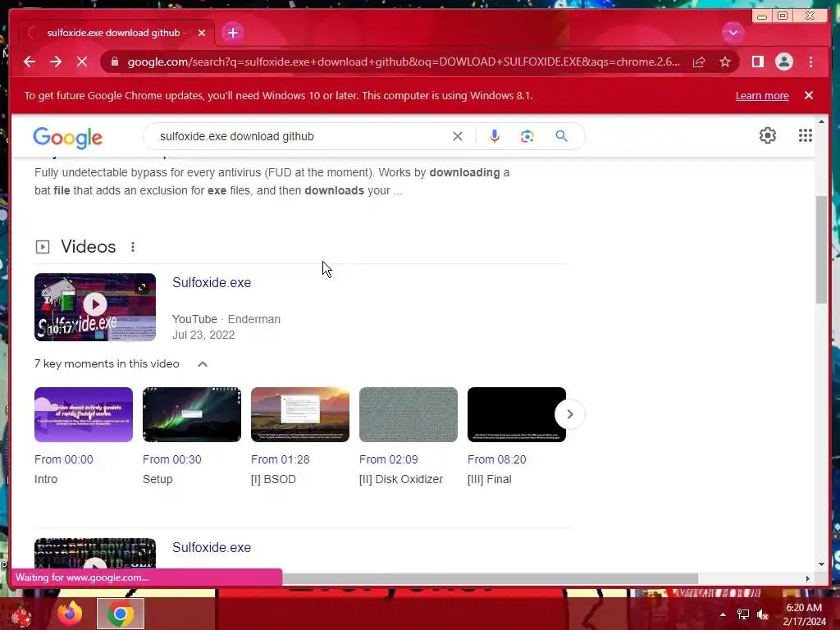840x630 pixels.
Task: Jump to From 02:09 timestamp
Action: click(388, 459)
